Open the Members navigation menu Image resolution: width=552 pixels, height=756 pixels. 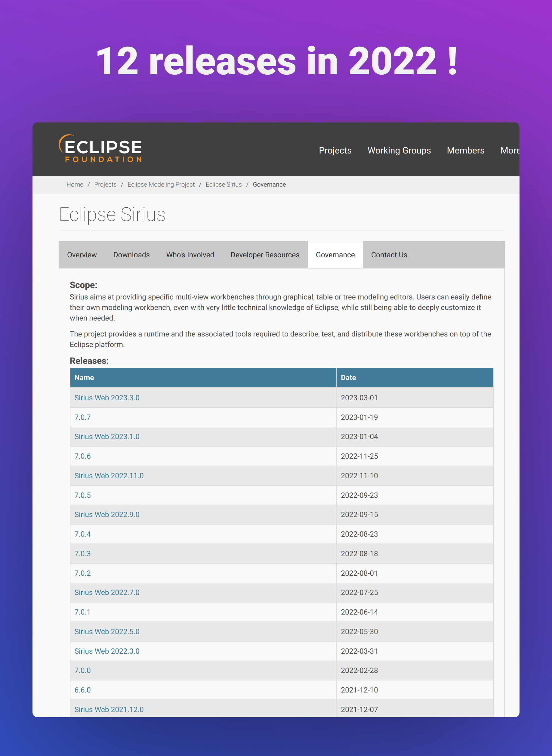pyautogui.click(x=465, y=150)
